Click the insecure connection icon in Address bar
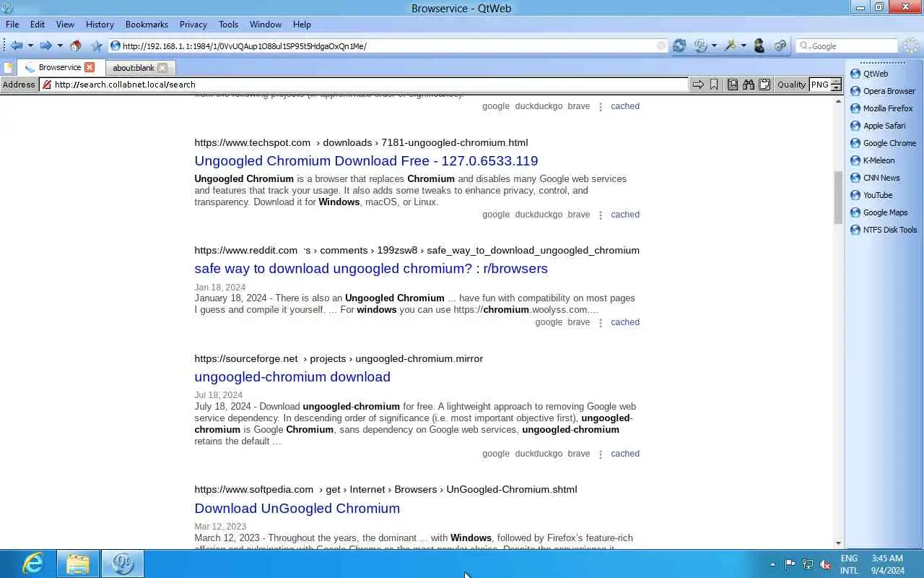The image size is (924, 578). pyautogui.click(x=47, y=85)
